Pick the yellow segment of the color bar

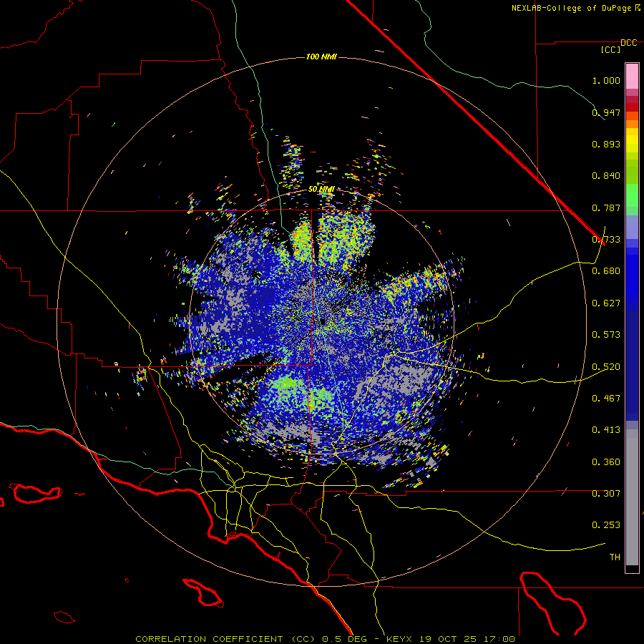coord(632,141)
